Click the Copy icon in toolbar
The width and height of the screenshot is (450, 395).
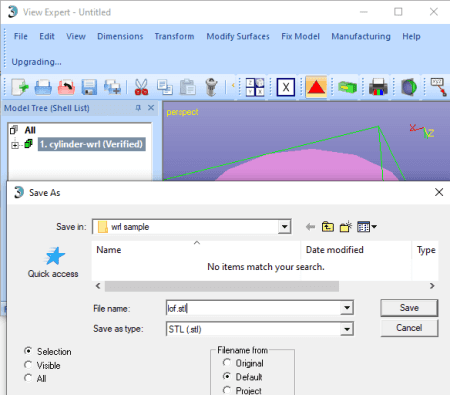click(165, 87)
